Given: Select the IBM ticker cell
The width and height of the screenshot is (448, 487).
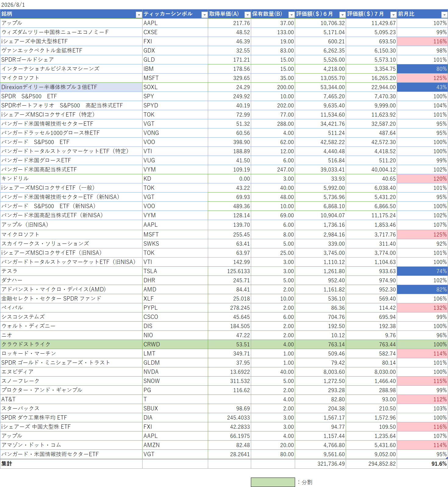Looking at the screenshot, I should click(x=175, y=69).
